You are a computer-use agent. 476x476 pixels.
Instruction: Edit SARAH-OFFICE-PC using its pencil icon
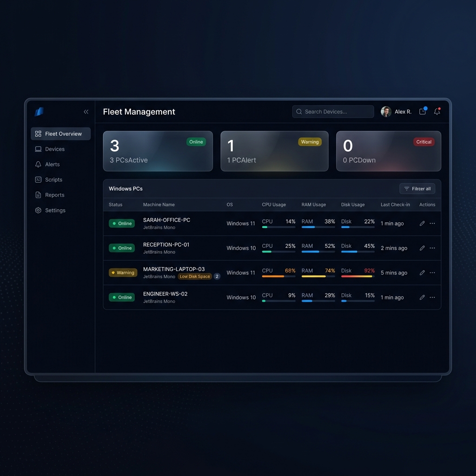(422, 223)
